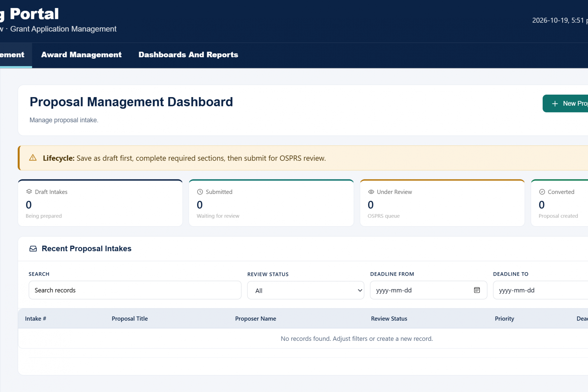588x392 pixels.
Task: Click the 'Being prepared' caption
Action: [43, 216]
